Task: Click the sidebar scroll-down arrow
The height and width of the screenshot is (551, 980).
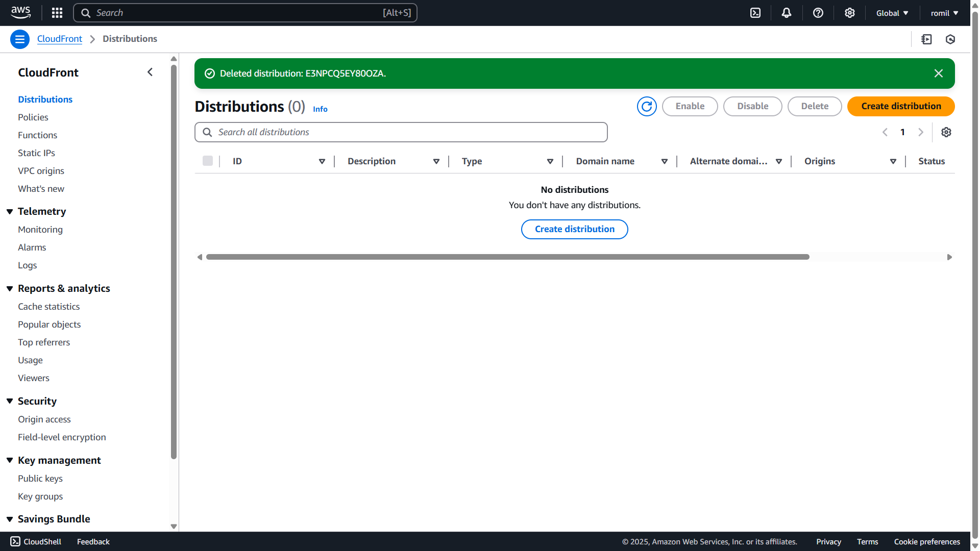Action: [x=174, y=527]
